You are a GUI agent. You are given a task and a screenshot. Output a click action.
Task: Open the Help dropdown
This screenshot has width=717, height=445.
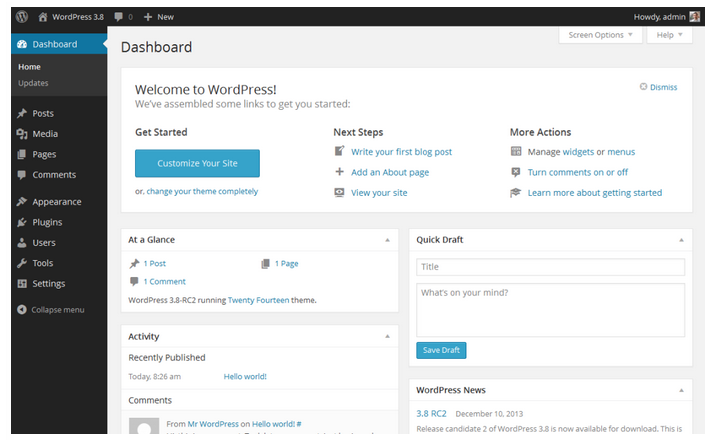point(669,35)
